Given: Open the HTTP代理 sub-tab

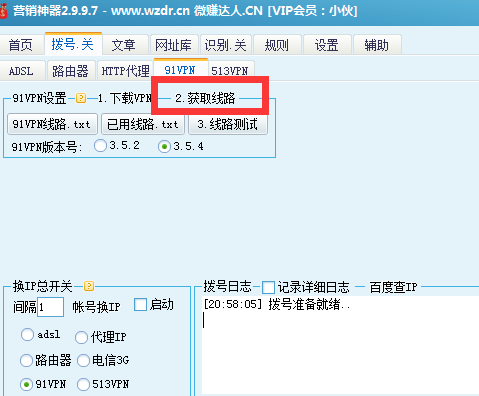Looking at the screenshot, I should 126,71.
